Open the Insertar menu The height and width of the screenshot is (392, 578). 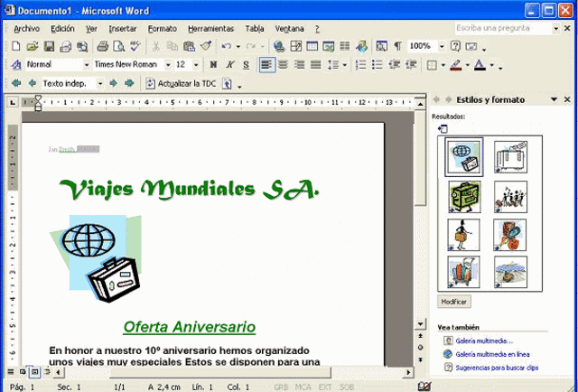[x=123, y=29]
